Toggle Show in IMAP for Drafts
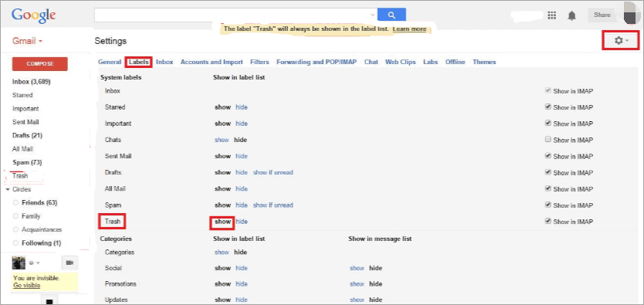Viewport: 644px width, 305px height. pyautogui.click(x=547, y=172)
